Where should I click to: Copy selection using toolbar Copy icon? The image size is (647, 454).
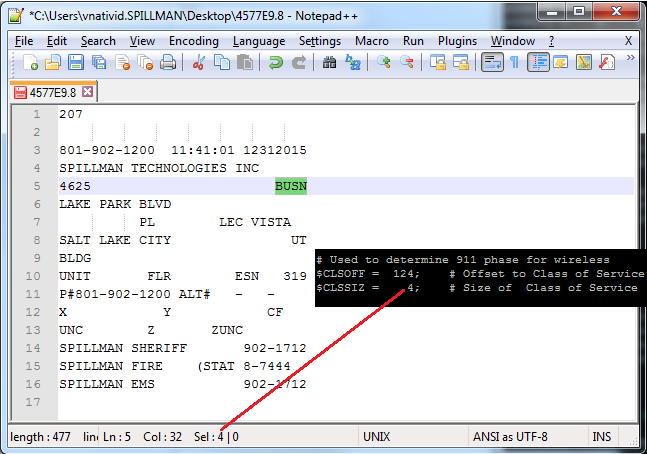[x=222, y=63]
